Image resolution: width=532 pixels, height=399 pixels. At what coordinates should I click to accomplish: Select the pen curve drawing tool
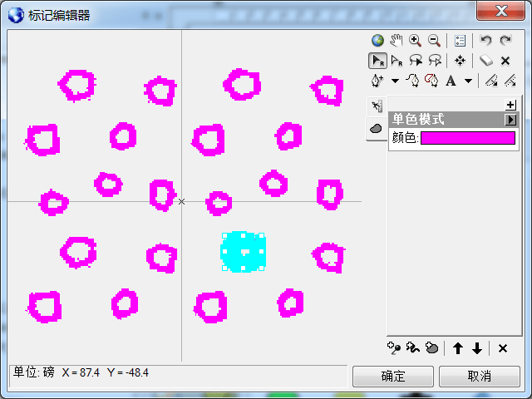(x=412, y=81)
